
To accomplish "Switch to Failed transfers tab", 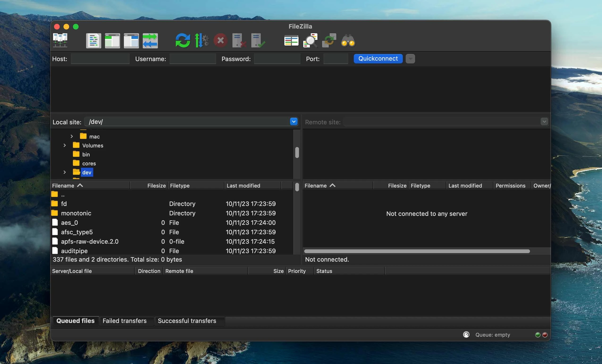I will [x=124, y=321].
